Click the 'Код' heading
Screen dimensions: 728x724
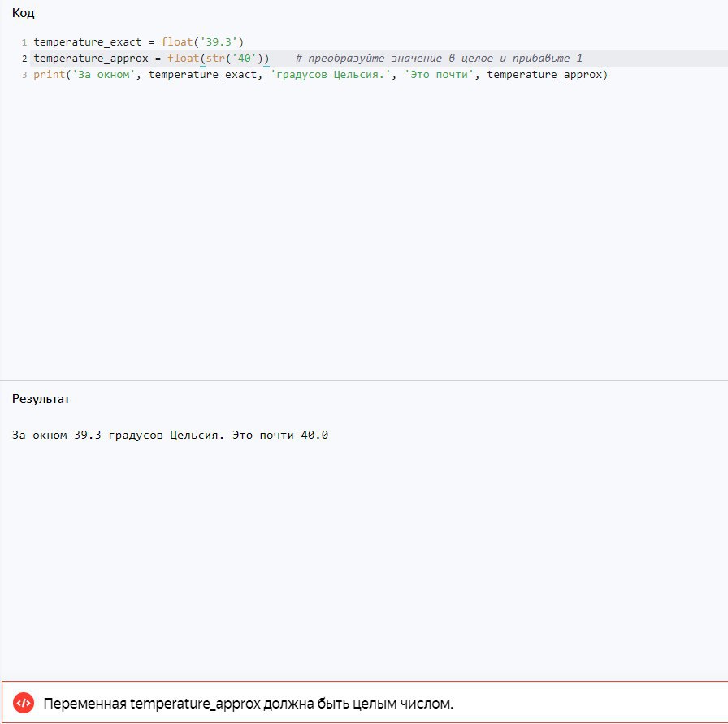24,13
